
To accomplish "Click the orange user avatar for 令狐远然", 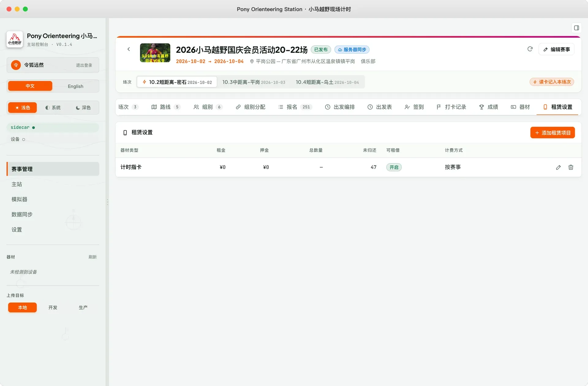I will (x=16, y=65).
